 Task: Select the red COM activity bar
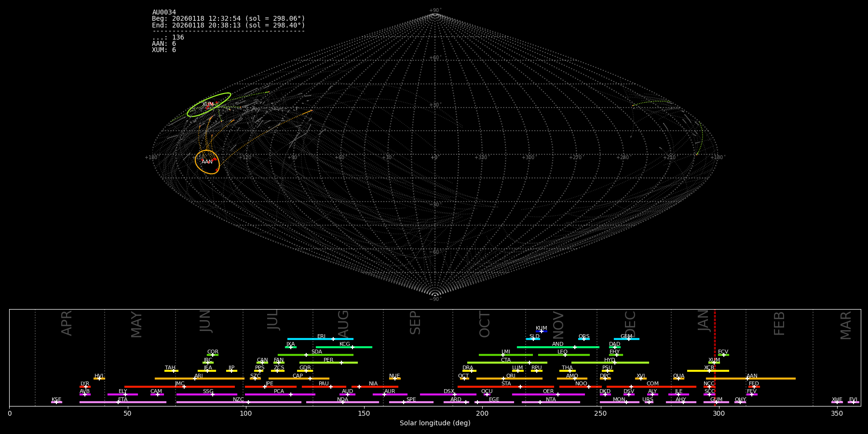point(652,387)
